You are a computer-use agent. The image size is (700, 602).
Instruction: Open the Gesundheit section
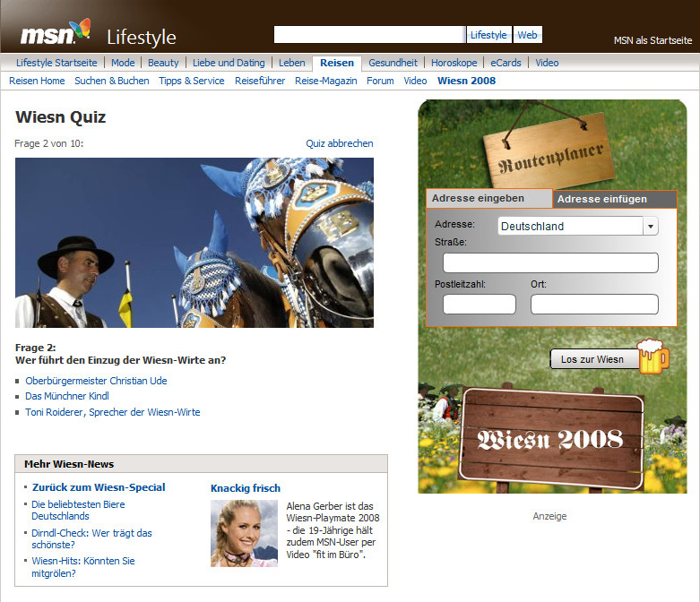coord(393,63)
